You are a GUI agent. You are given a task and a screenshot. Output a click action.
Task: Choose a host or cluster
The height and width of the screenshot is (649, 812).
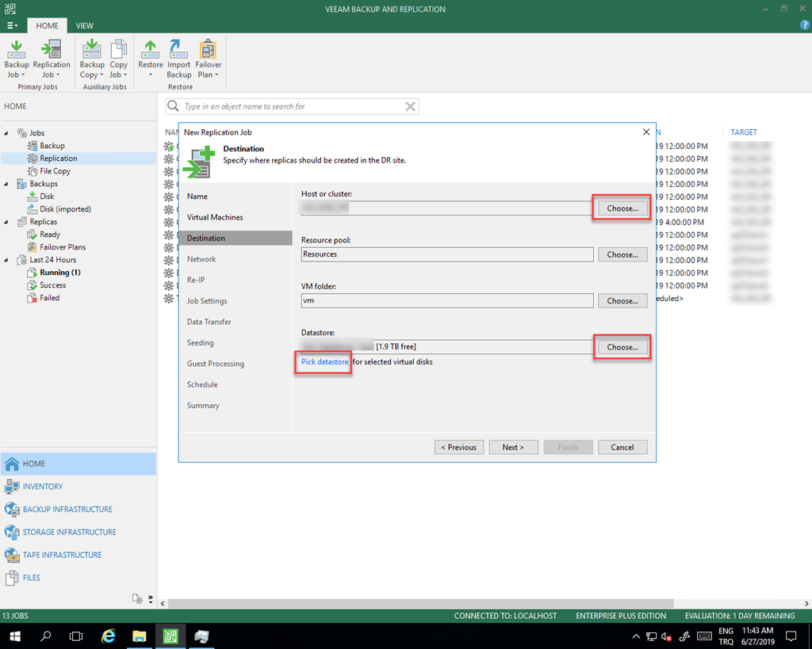coord(622,208)
